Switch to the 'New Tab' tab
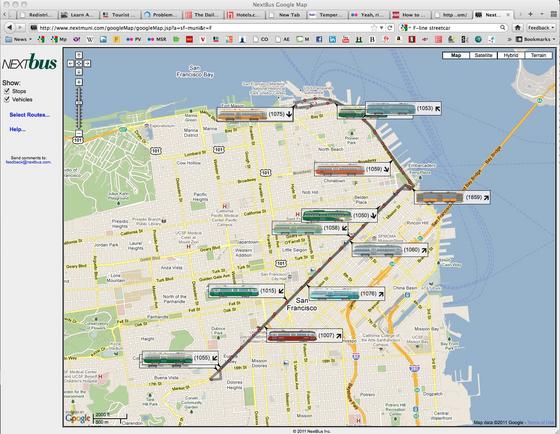Screen dimensions: 560x434 (286, 15)
